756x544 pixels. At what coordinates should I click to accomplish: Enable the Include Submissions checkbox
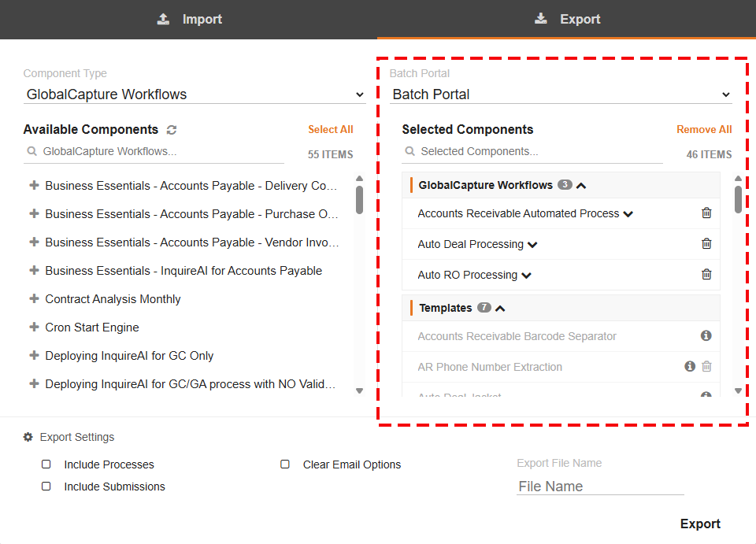(46, 487)
